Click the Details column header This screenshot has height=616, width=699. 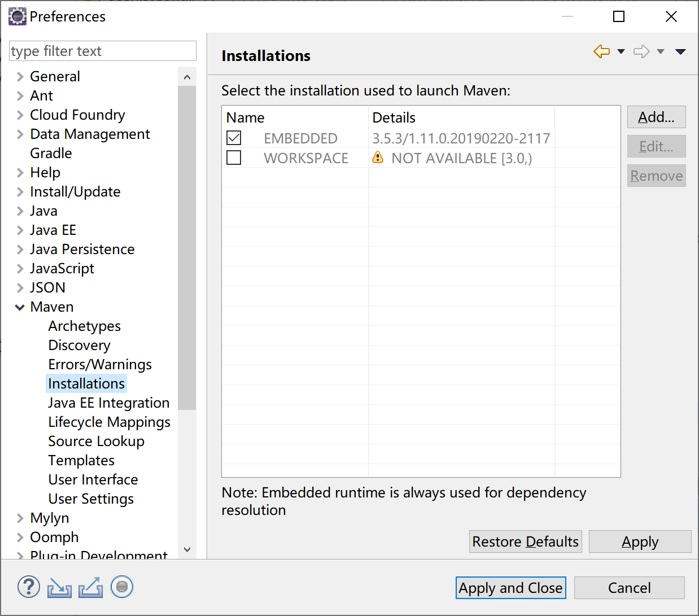[x=462, y=117]
